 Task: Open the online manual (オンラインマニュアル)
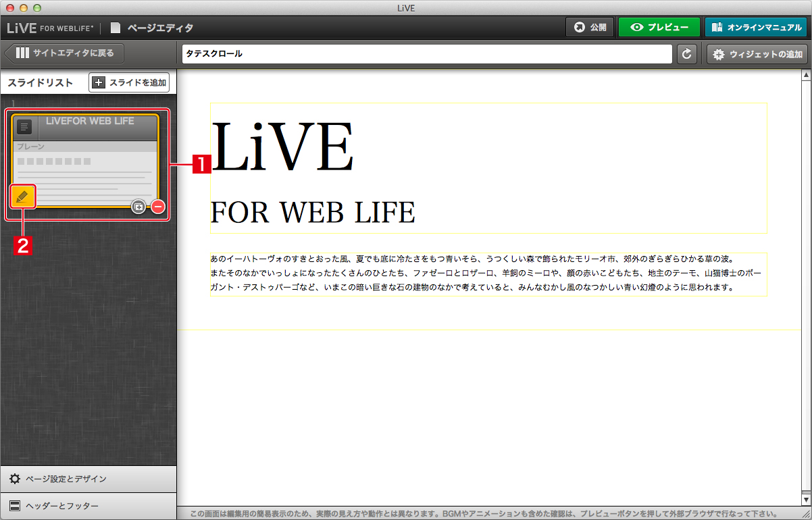click(x=755, y=28)
